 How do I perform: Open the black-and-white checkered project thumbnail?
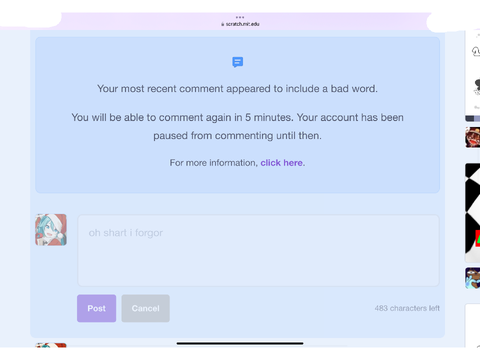tap(473, 213)
